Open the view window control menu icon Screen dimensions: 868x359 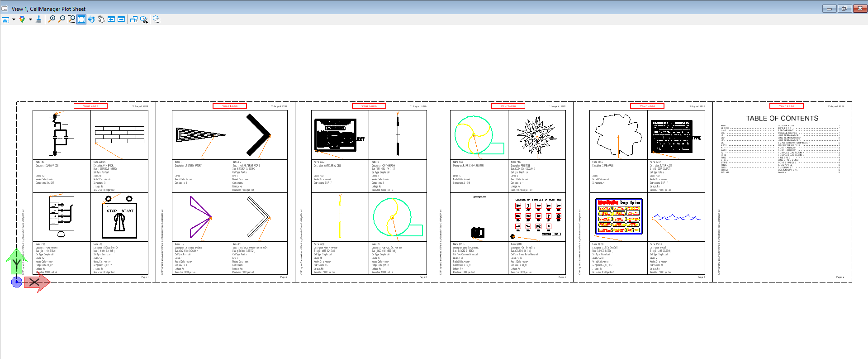[5, 9]
